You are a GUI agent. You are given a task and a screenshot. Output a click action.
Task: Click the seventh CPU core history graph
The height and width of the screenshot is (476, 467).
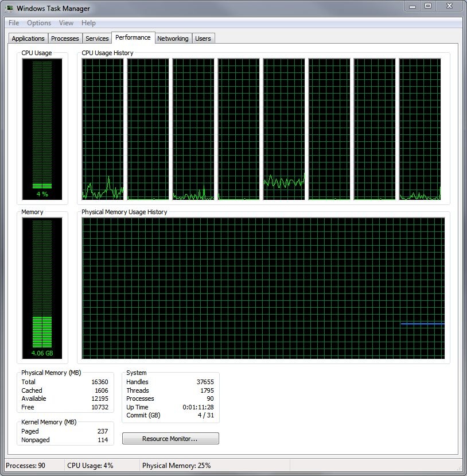coord(375,129)
